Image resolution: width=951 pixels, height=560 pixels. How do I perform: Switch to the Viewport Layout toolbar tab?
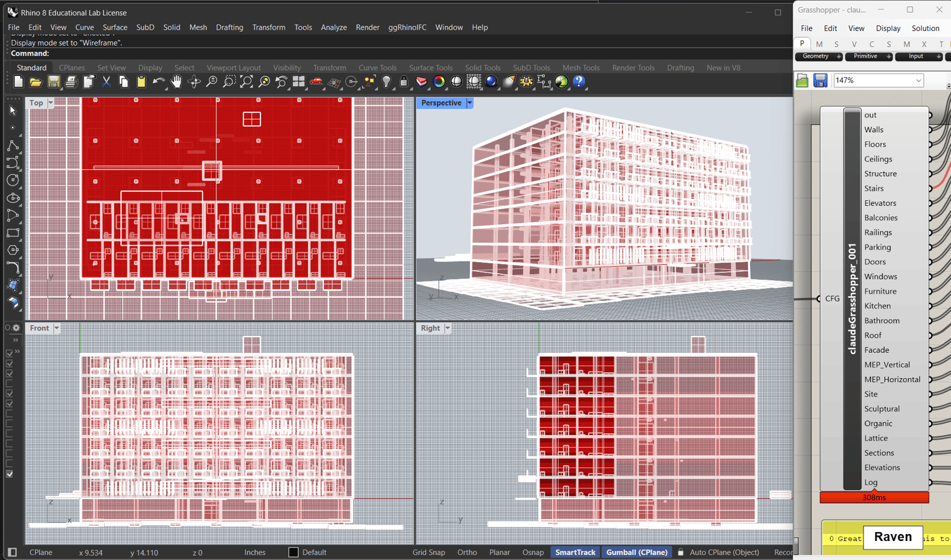click(x=233, y=68)
